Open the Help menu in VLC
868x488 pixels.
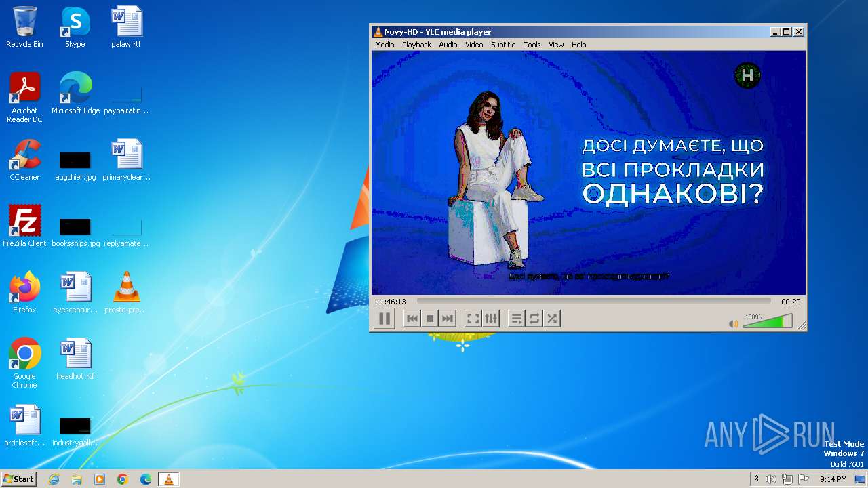pos(578,45)
